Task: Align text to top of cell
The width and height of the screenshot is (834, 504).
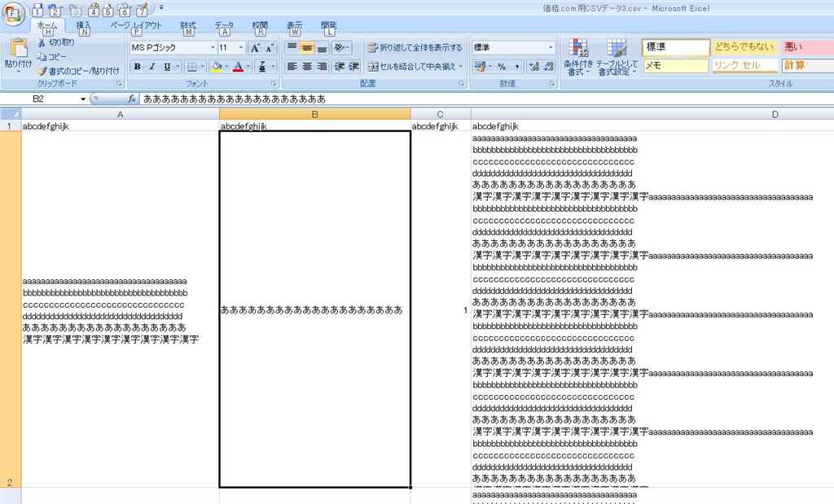Action: tap(292, 48)
